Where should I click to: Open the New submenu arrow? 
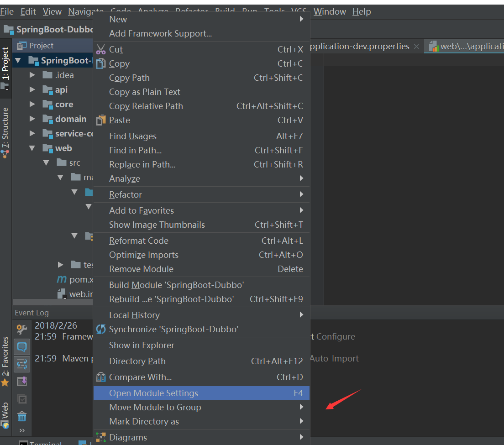[301, 19]
